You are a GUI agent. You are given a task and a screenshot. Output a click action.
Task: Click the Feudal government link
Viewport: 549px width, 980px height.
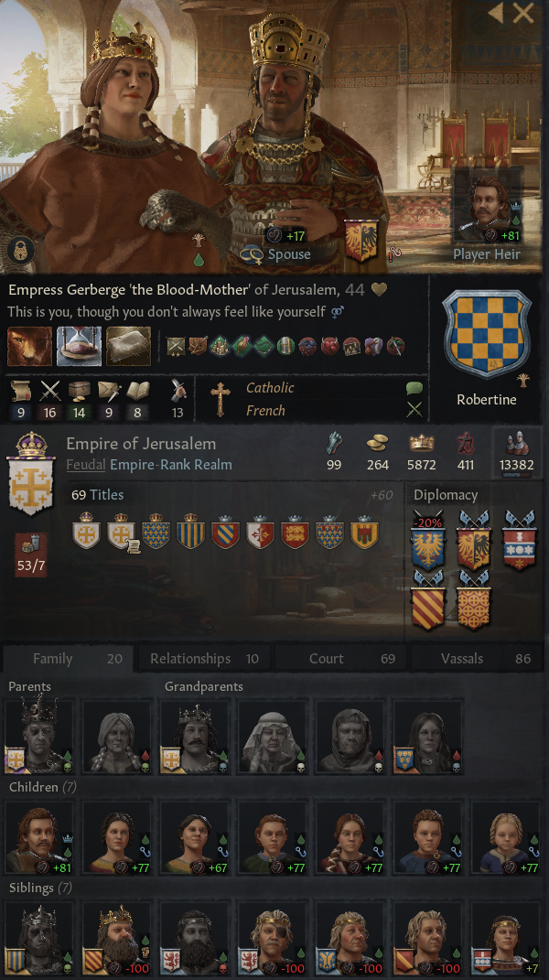coord(86,465)
